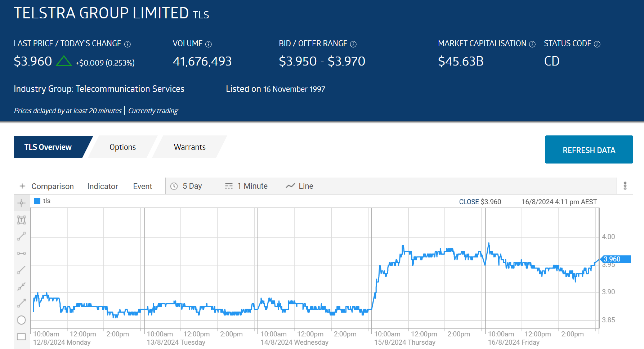Open the Event menu
644x349 pixels.
[143, 186]
